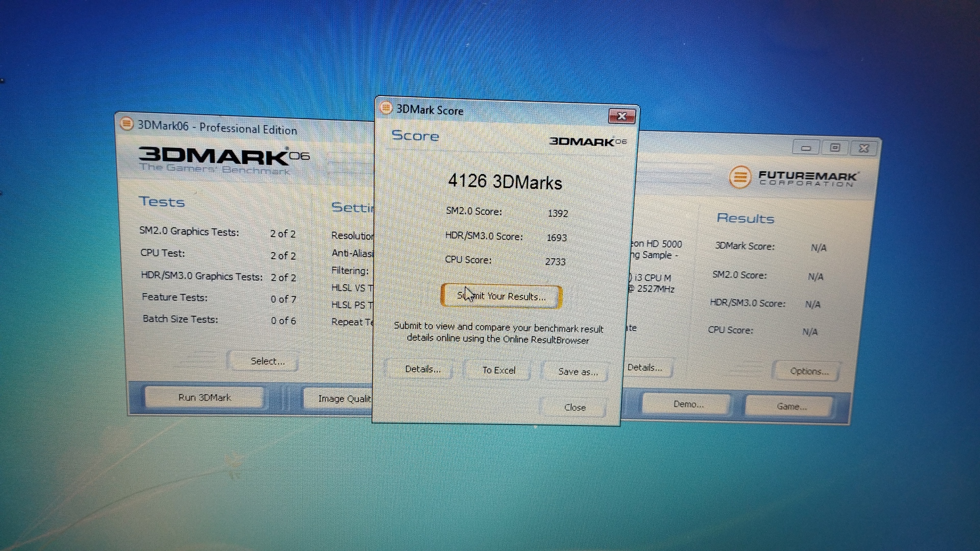Click CPU Score value 2733

click(x=555, y=262)
